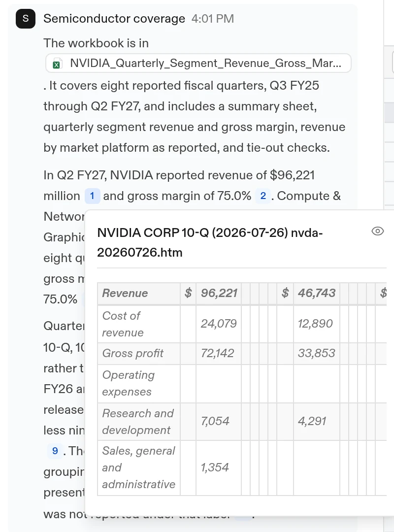Select the 96,221 revenue cell

click(x=219, y=294)
